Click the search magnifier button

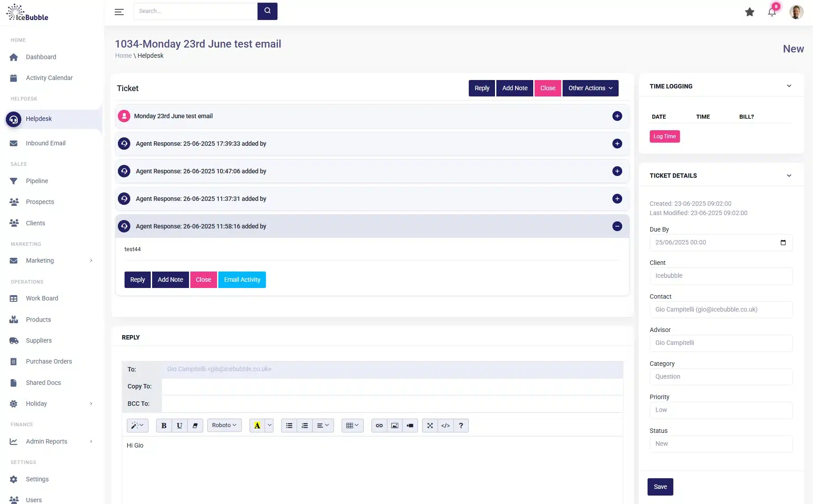pyautogui.click(x=267, y=11)
